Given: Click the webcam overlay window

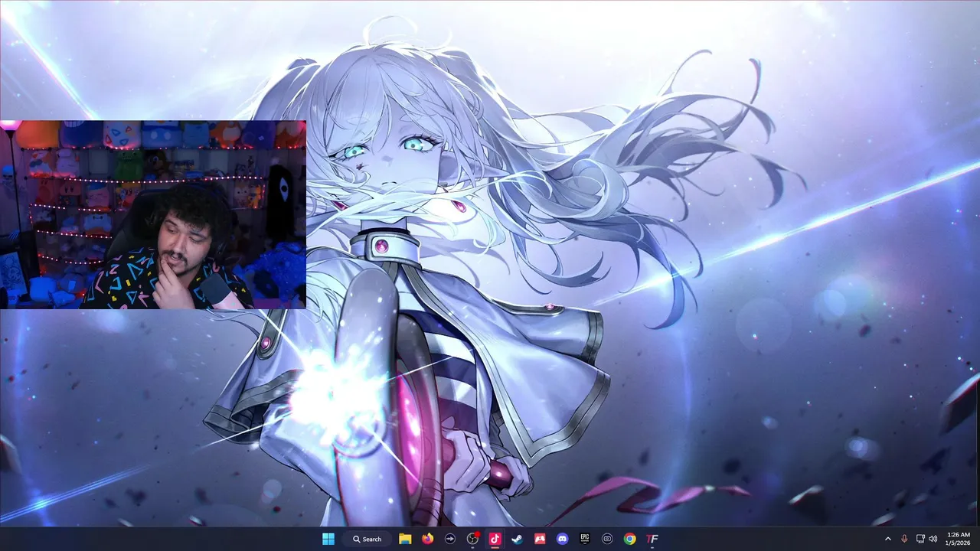Looking at the screenshot, I should pos(153,214).
